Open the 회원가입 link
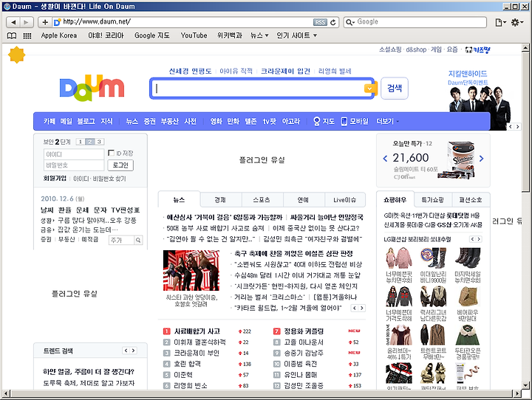 (55, 179)
